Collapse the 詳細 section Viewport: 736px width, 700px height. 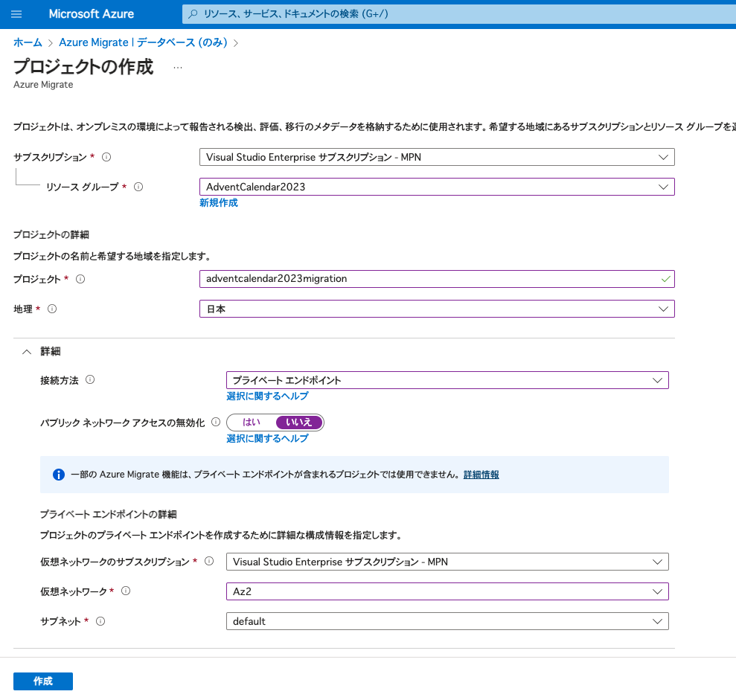[26, 351]
